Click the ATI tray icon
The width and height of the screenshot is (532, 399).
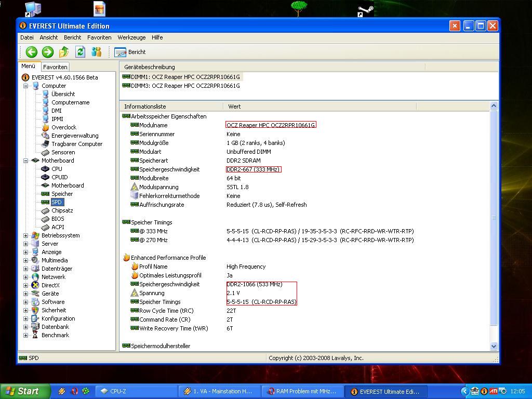point(494,391)
